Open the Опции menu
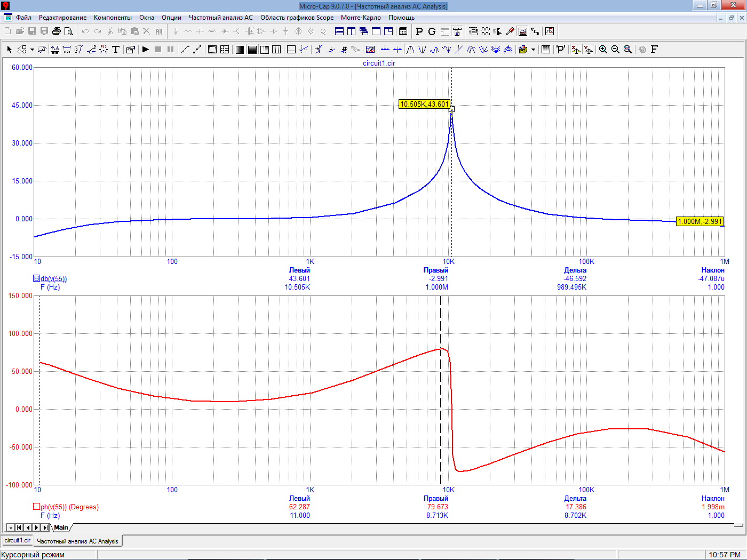Image resolution: width=747 pixels, height=560 pixels. [x=171, y=18]
